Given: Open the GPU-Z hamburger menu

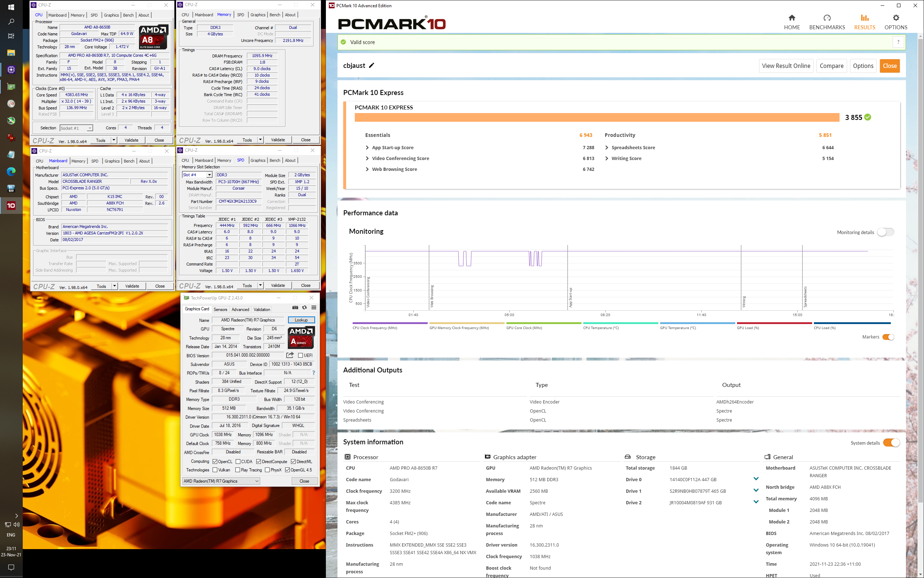Looking at the screenshot, I should (x=314, y=307).
